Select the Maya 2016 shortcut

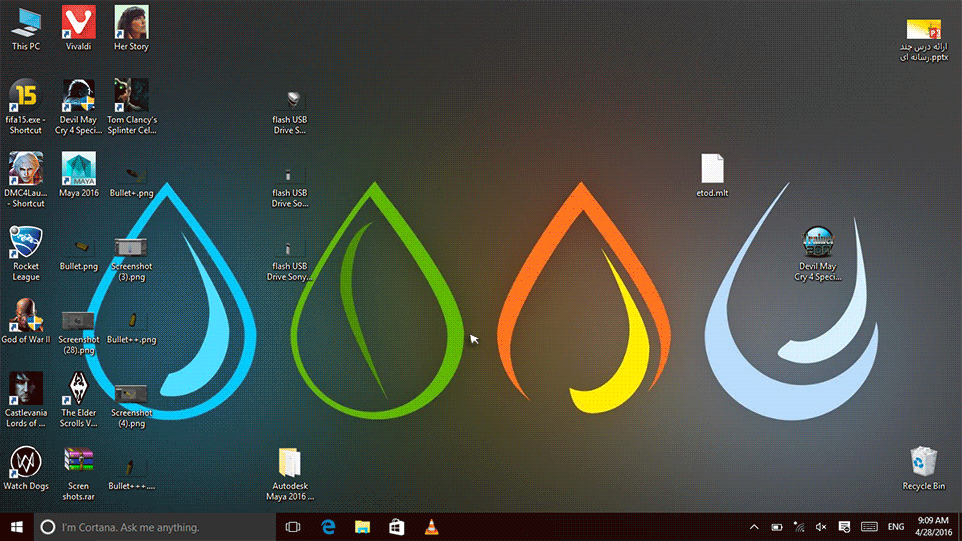[79, 174]
